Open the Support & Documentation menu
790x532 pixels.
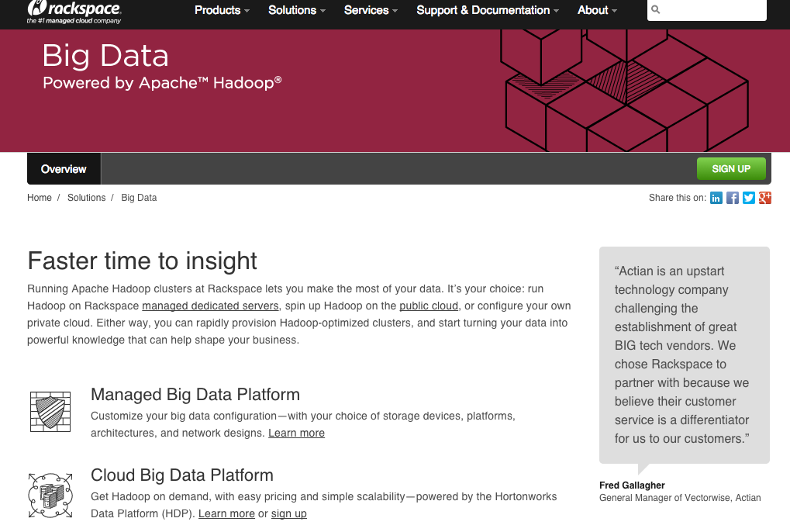488,10
